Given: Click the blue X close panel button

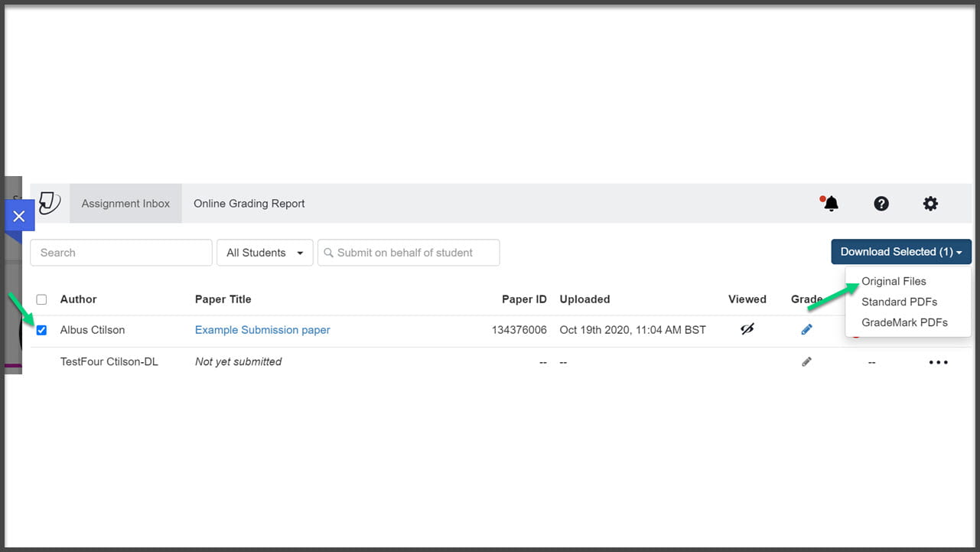Looking at the screenshot, I should coord(19,216).
